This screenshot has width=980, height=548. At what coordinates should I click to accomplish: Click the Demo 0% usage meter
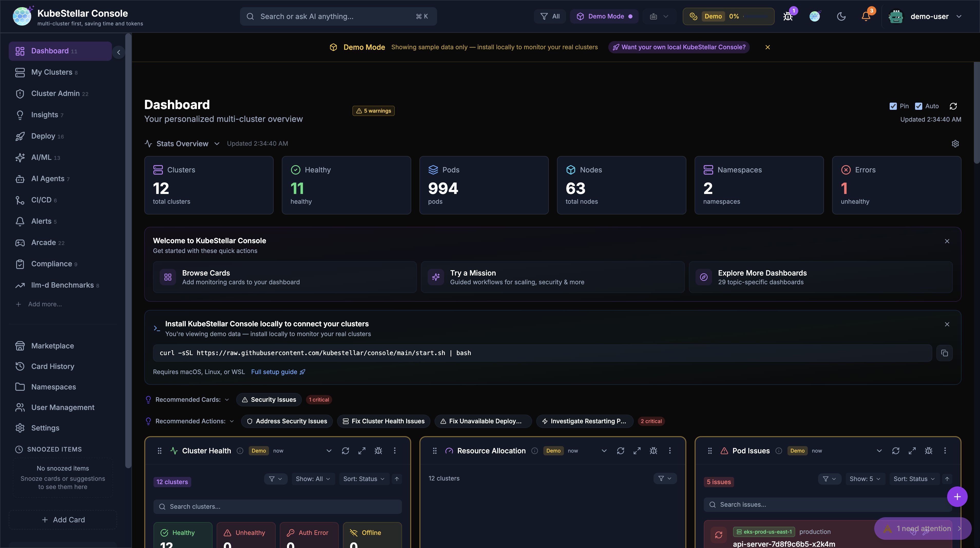[728, 16]
